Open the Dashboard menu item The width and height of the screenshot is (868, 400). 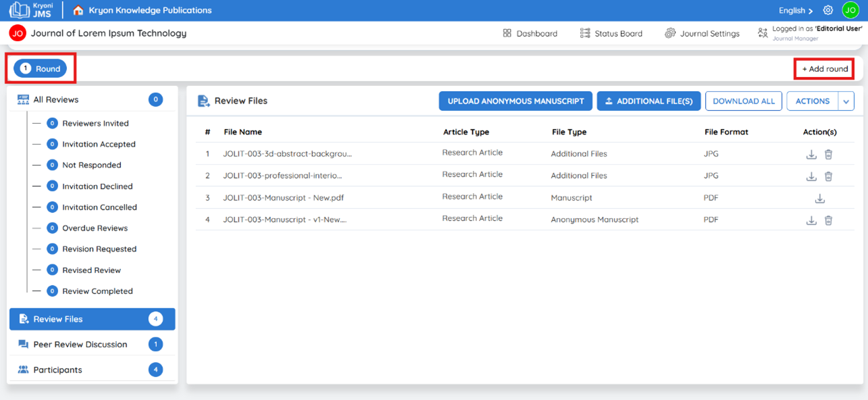pos(530,33)
